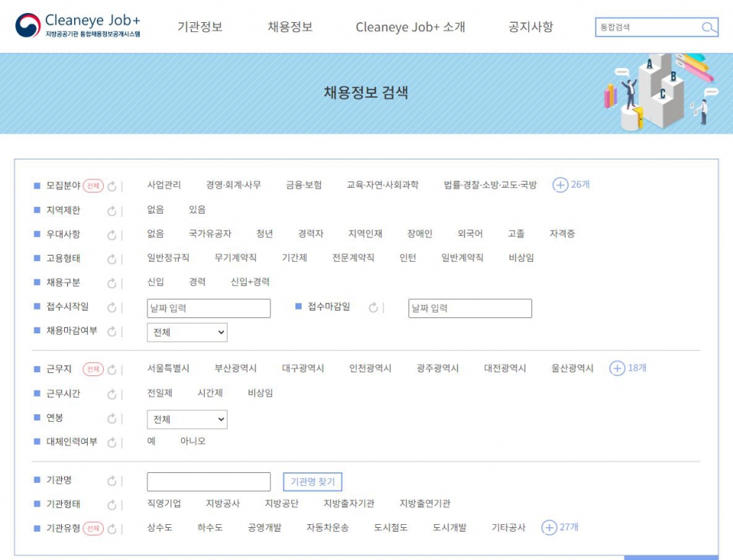Reset the 우대사항 filter with refresh icon
Image resolution: width=733 pixels, height=560 pixels.
(112, 234)
